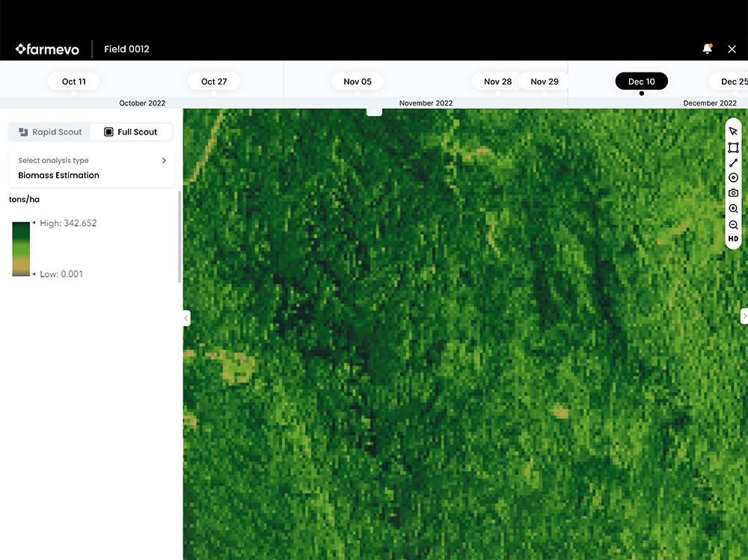Select the Nov 05 date
The image size is (748, 560).
click(x=357, y=81)
